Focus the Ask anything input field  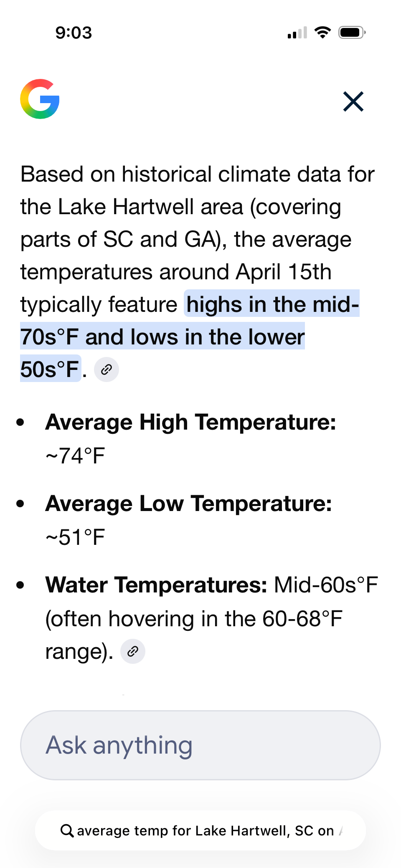(x=200, y=745)
